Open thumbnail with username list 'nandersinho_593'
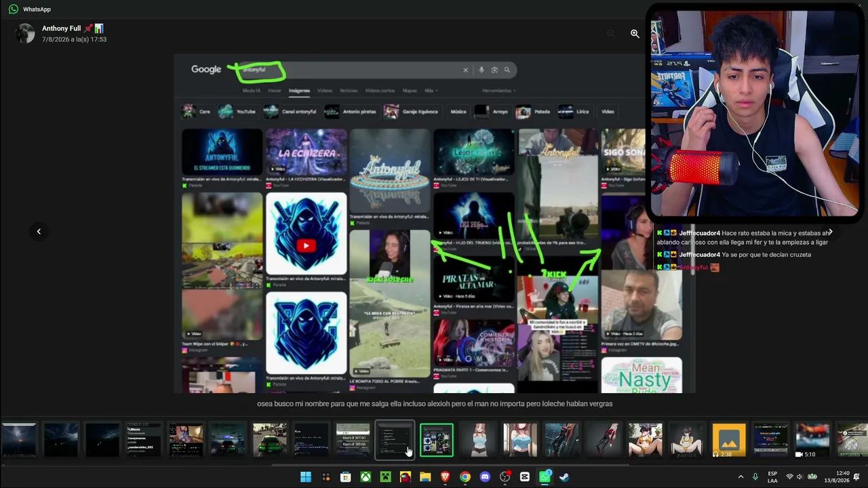Image resolution: width=868 pixels, height=488 pixels. click(144, 440)
